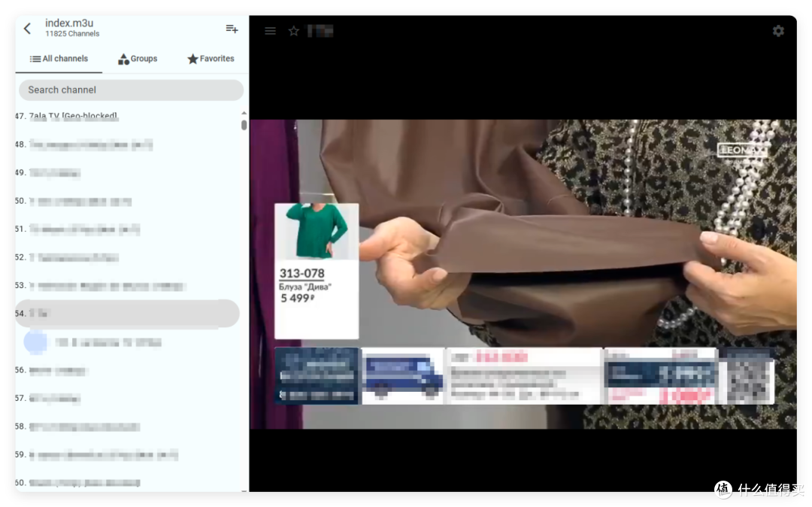The height and width of the screenshot is (507, 812).
Task: Click the back arrow next to index.m3u
Action: click(x=27, y=29)
